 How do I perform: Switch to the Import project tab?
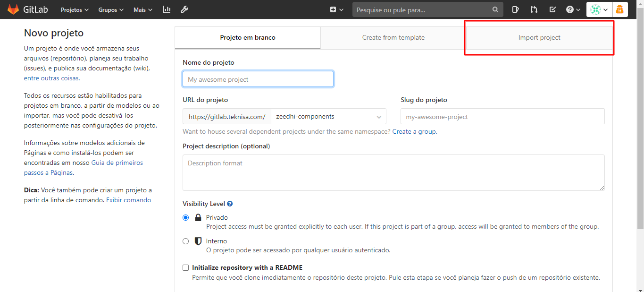pos(539,38)
